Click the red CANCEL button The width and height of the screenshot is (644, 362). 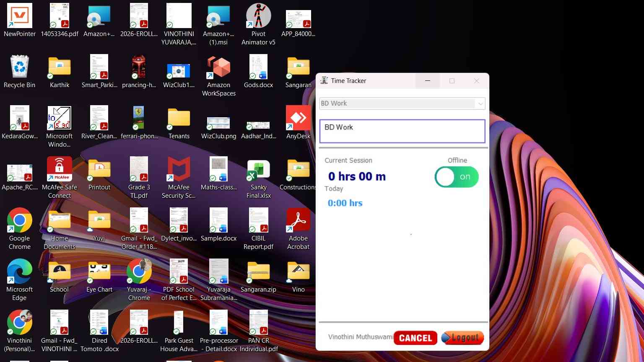pos(415,338)
